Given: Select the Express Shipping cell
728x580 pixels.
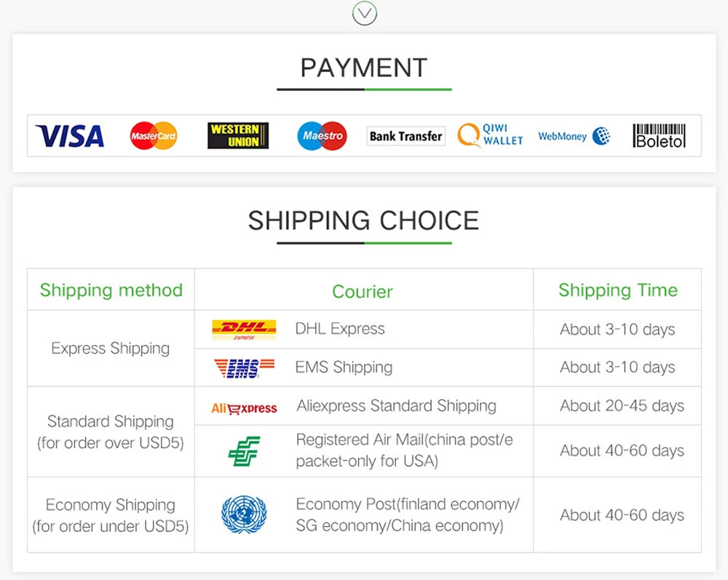Looking at the screenshot, I should [111, 348].
